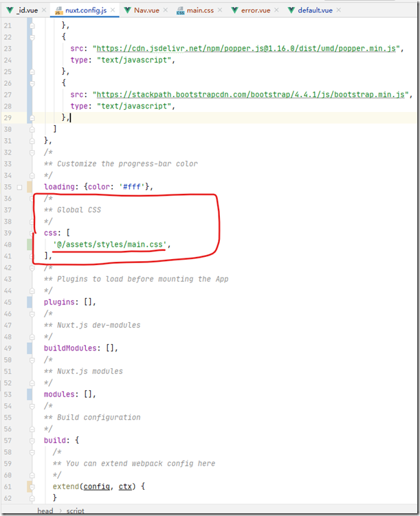Screen dimensions: 420x516
Task: Select the 'head' breadcrumb
Action: click(x=45, y=511)
